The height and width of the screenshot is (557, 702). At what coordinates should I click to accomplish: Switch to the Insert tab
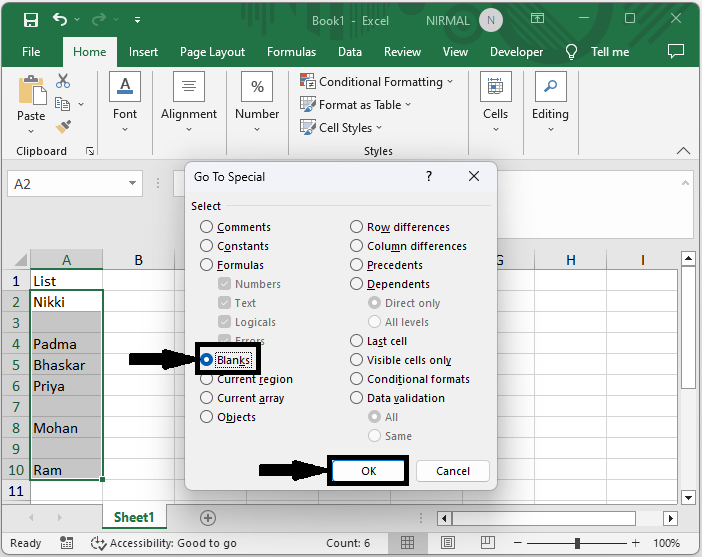[x=143, y=52]
